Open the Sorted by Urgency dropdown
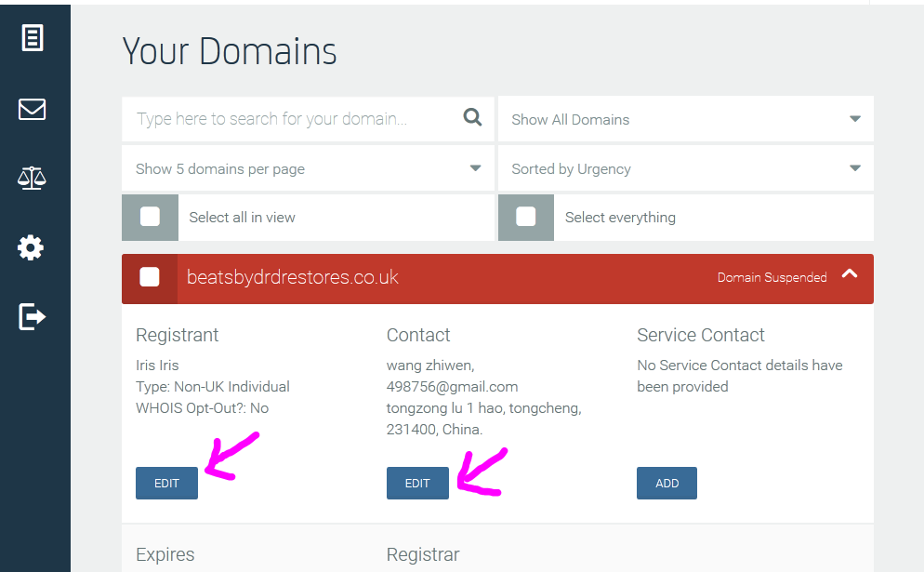924x572 pixels. (x=686, y=168)
